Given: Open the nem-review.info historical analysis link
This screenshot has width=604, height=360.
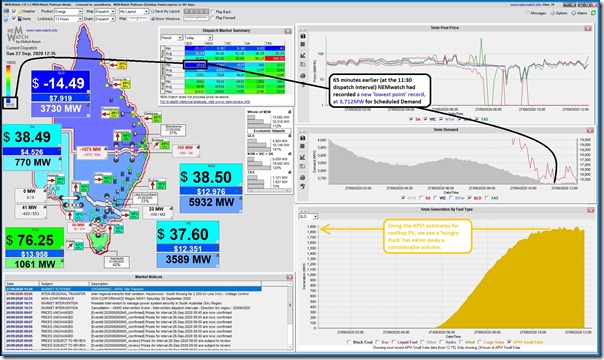Looking at the screenshot, I should pyautogui.click(x=205, y=102).
